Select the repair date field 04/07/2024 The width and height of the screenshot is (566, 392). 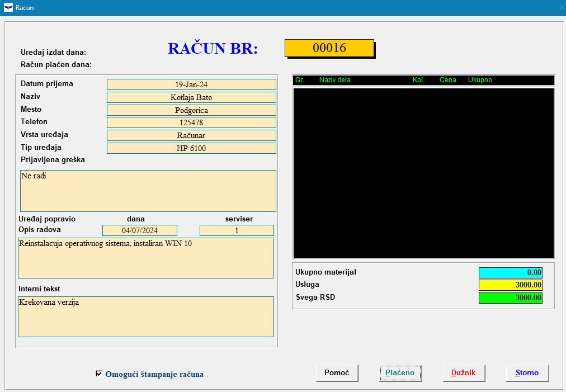pyautogui.click(x=140, y=230)
